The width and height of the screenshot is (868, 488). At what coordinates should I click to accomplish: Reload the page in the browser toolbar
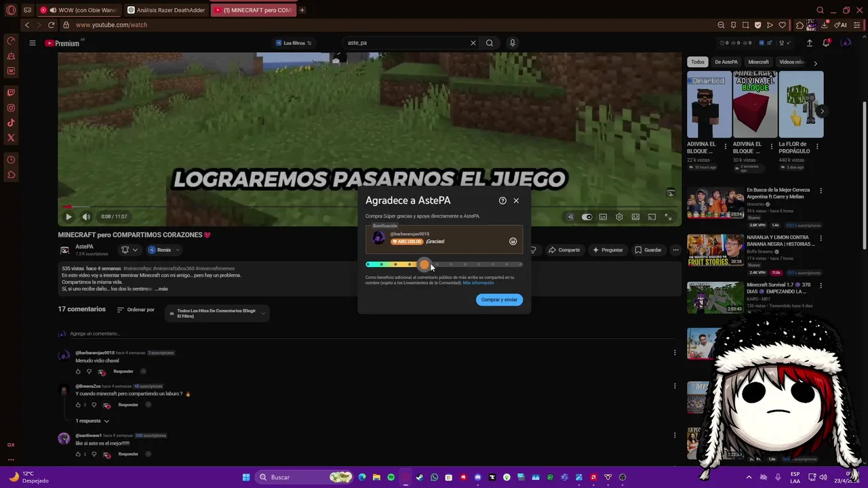51,25
